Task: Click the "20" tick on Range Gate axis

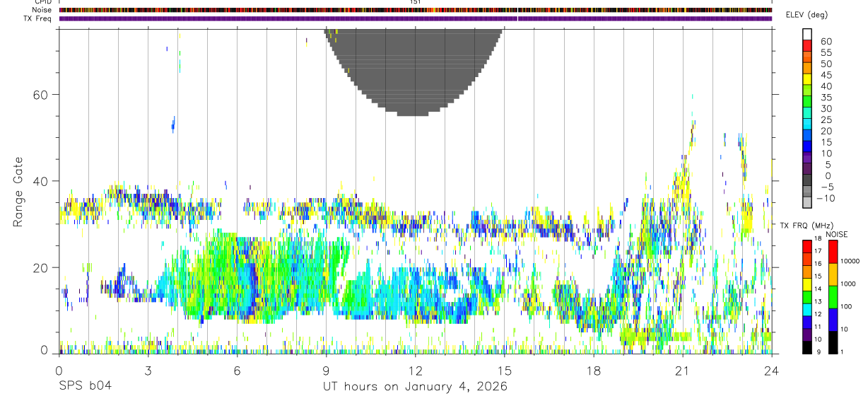Action: click(x=40, y=268)
